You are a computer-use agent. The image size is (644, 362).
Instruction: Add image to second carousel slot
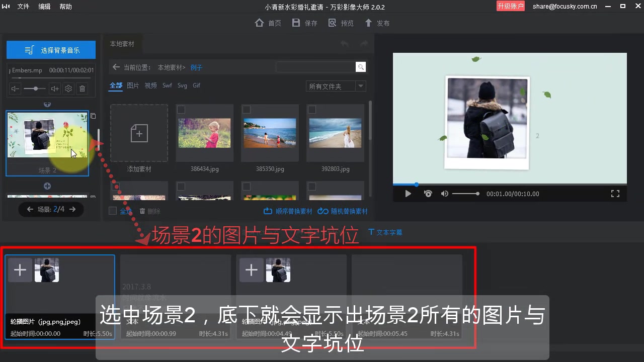click(252, 270)
